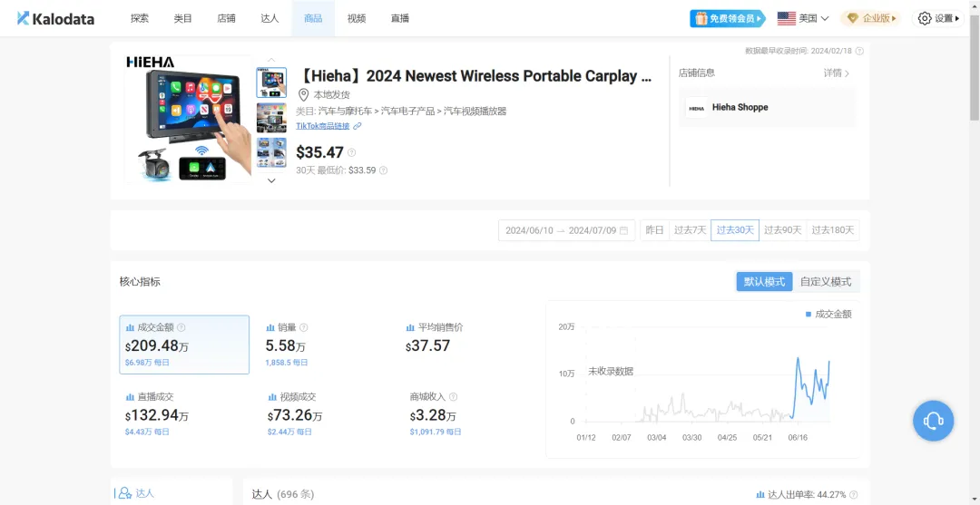980x505 pixels.
Task: Select the second product thumbnail image
Action: click(x=271, y=117)
